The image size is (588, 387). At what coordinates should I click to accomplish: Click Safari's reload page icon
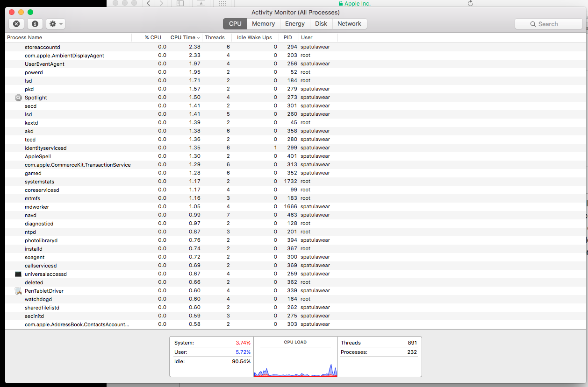[x=470, y=4]
